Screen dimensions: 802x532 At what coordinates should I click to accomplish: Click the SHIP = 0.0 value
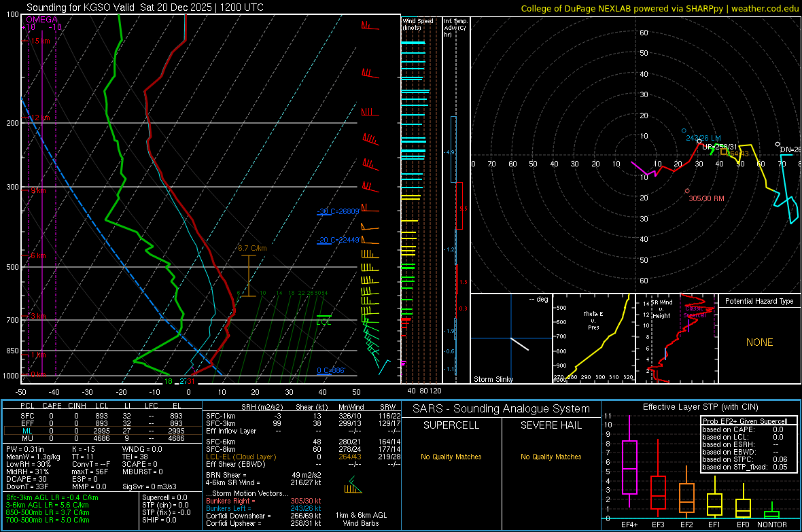tap(159, 520)
